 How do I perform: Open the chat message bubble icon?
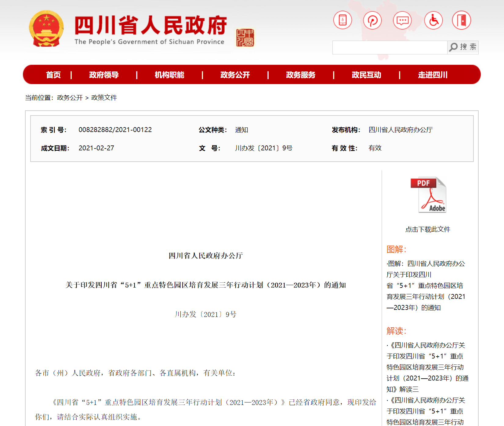(x=402, y=20)
